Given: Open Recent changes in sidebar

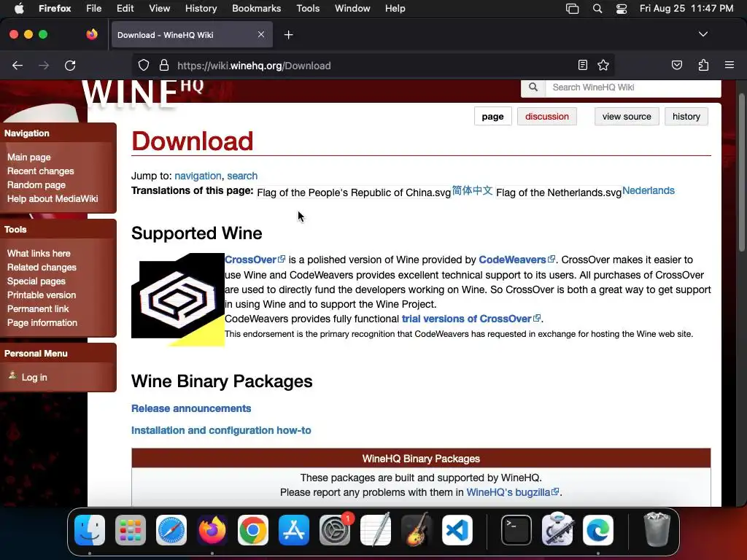Looking at the screenshot, I should click(41, 171).
